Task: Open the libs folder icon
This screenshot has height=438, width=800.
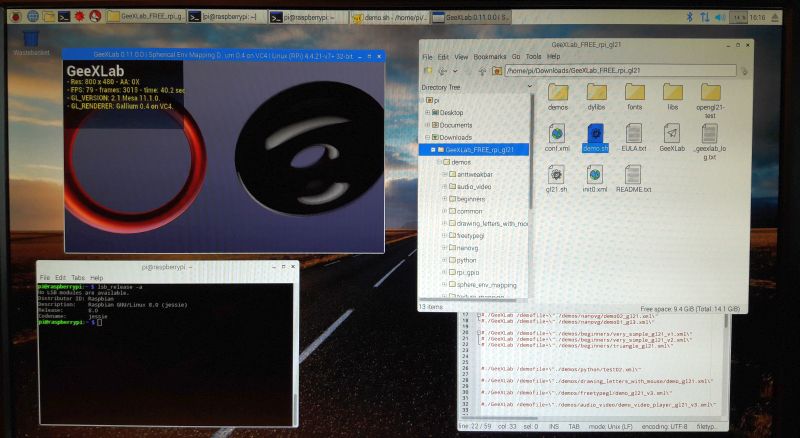Action: [672, 97]
